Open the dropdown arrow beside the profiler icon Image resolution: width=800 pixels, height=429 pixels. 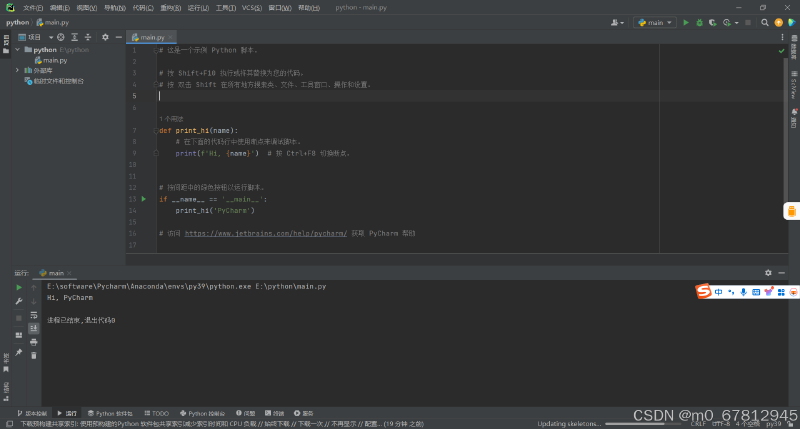736,23
